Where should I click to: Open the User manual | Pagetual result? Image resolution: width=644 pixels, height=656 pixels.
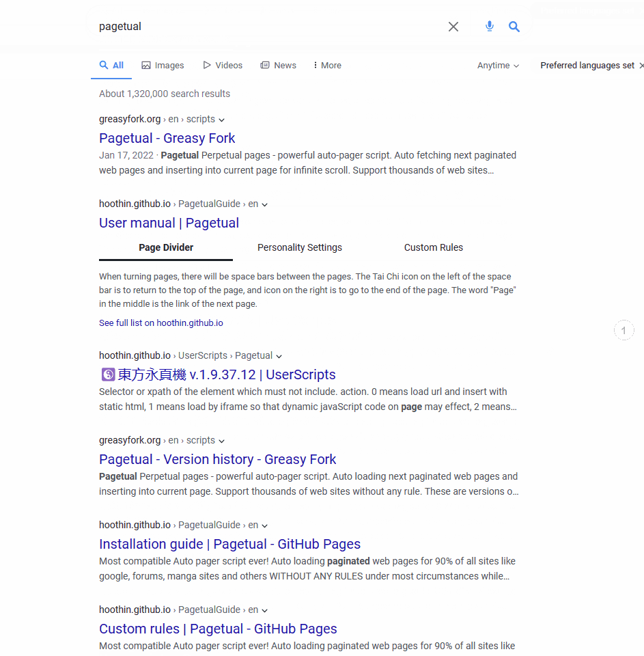169,223
